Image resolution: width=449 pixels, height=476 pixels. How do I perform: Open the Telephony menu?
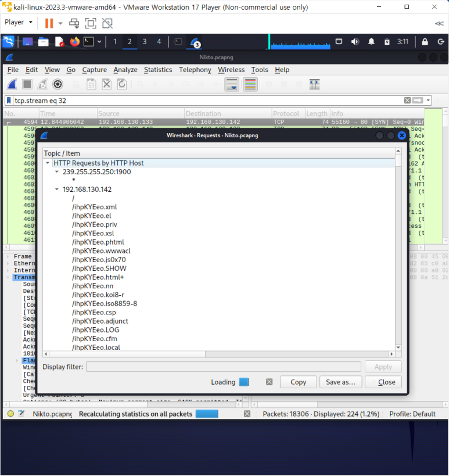tap(195, 70)
